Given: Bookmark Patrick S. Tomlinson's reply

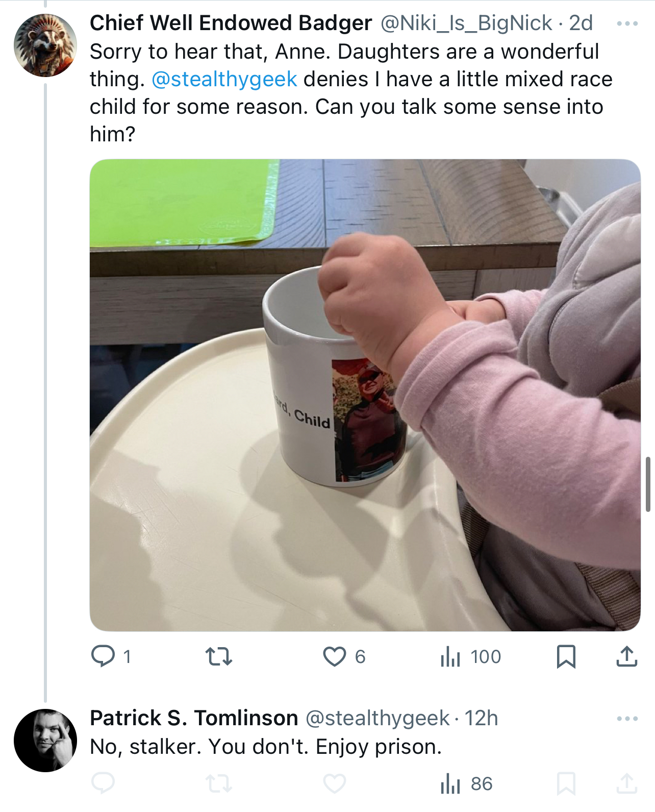Looking at the screenshot, I should [566, 783].
